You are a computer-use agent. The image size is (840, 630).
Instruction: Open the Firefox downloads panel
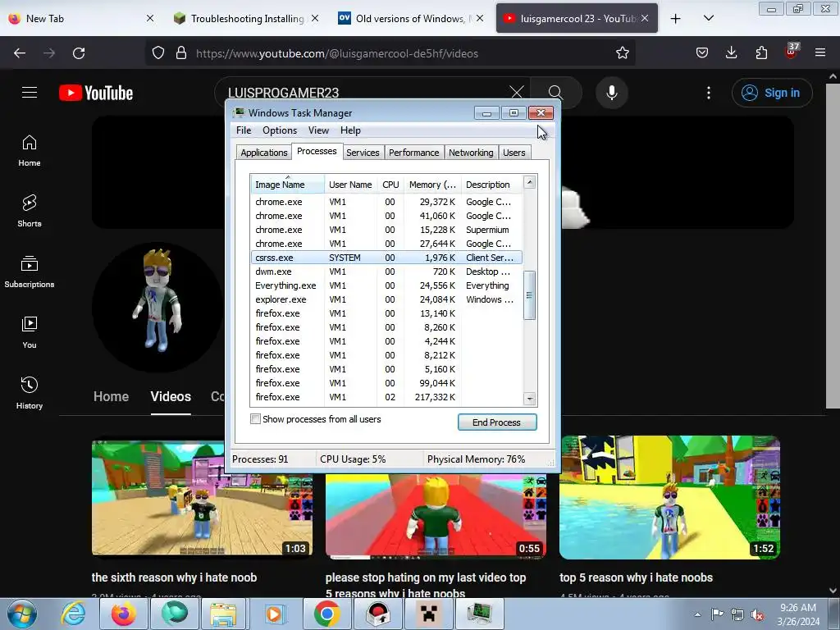(731, 53)
